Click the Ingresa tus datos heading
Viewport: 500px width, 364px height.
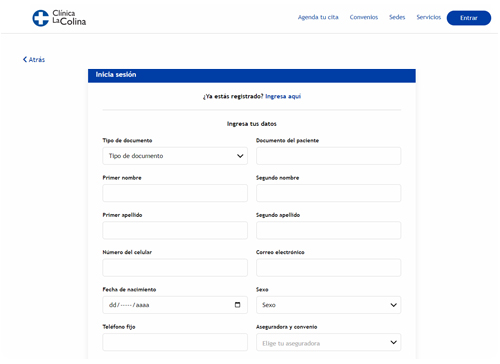252,124
